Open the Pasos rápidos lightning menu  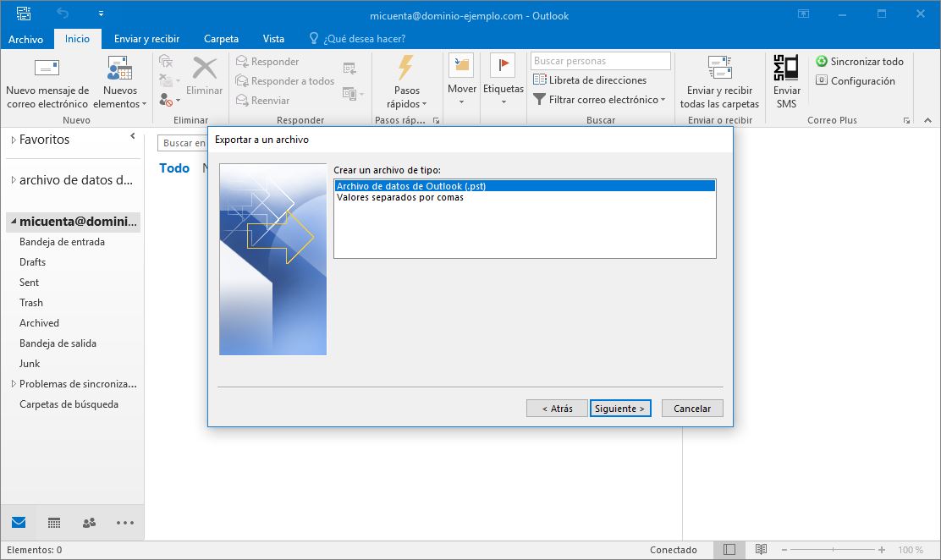(406, 82)
